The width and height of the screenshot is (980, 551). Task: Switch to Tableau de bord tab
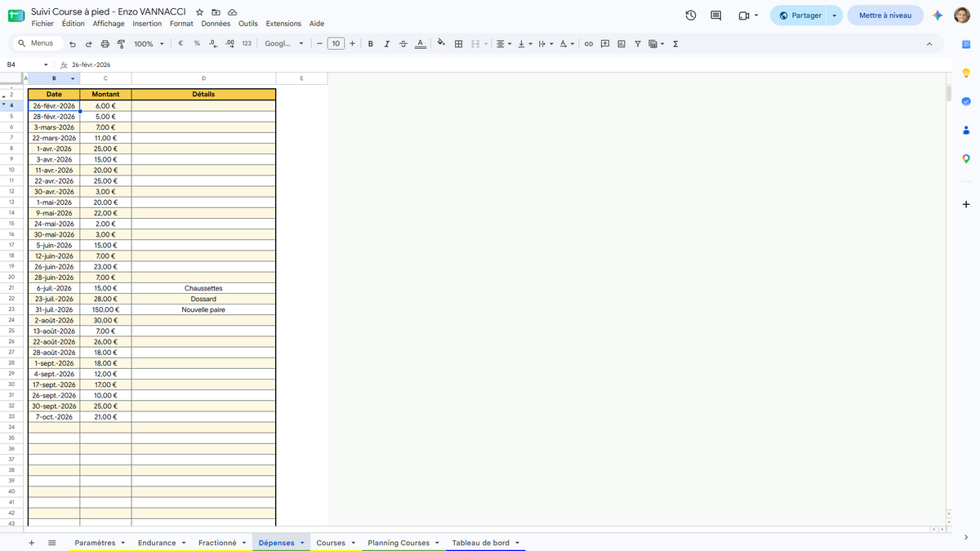[x=480, y=543]
